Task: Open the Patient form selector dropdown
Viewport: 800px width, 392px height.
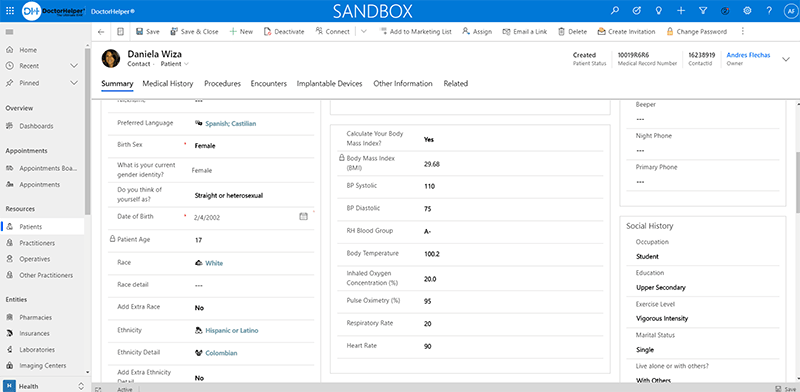Action: tap(175, 64)
